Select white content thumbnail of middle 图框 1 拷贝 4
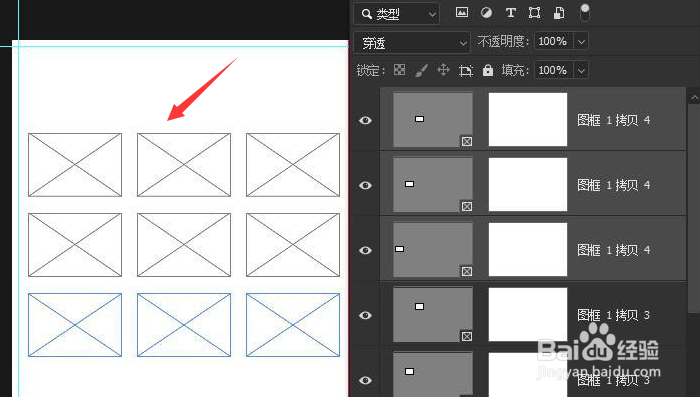 pyautogui.click(x=528, y=184)
